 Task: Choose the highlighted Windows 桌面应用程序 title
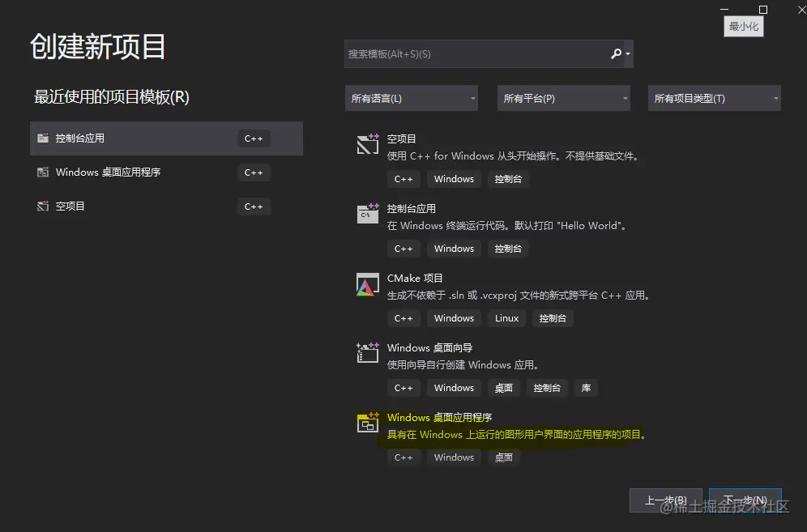[x=439, y=417]
